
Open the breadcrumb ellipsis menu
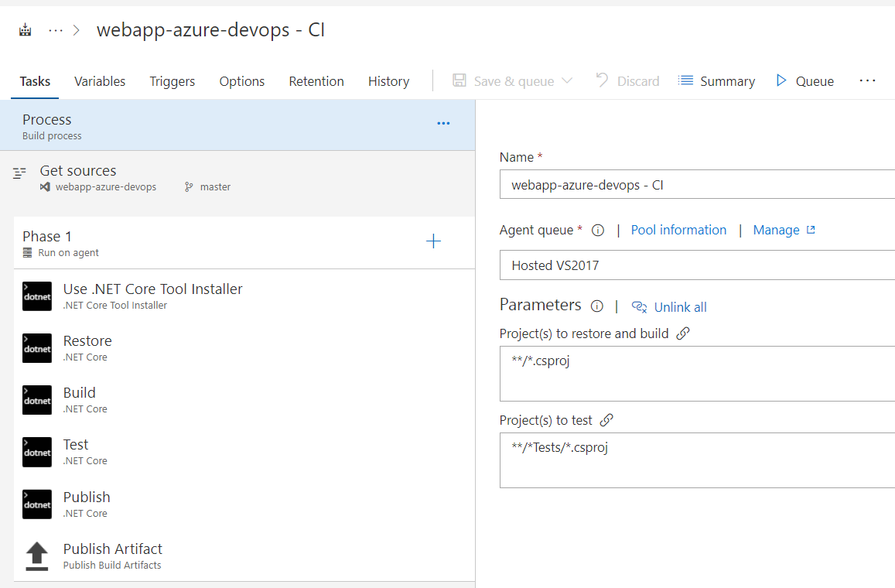point(56,30)
